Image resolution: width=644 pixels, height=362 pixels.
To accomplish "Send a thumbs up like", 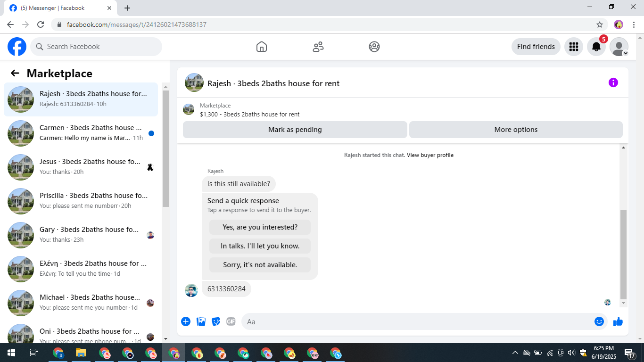I will click(618, 321).
